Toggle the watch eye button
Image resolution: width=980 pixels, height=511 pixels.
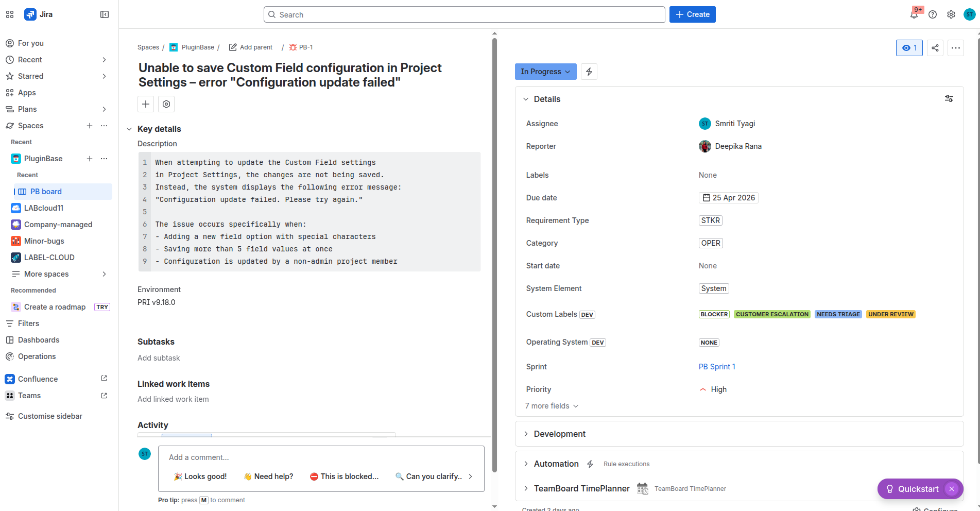(909, 48)
